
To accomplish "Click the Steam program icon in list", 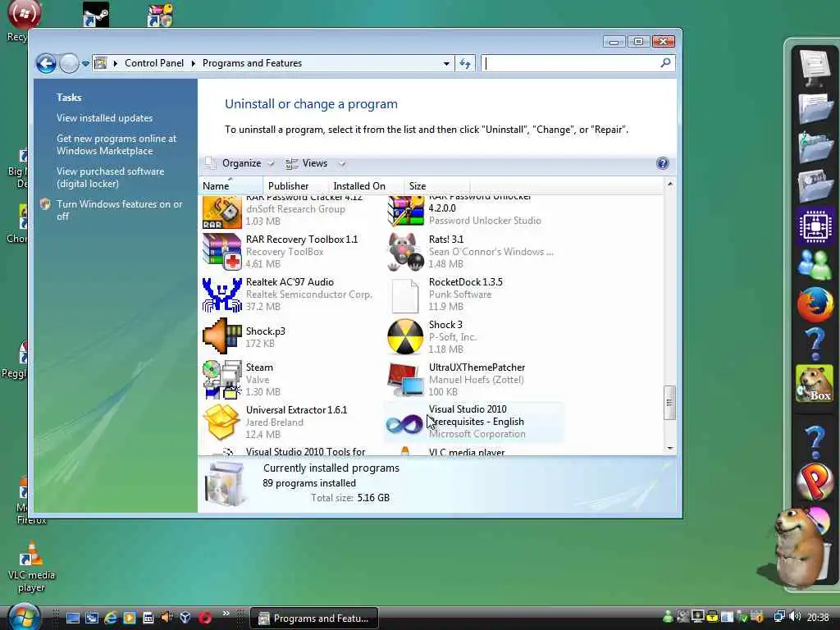I will click(x=221, y=379).
